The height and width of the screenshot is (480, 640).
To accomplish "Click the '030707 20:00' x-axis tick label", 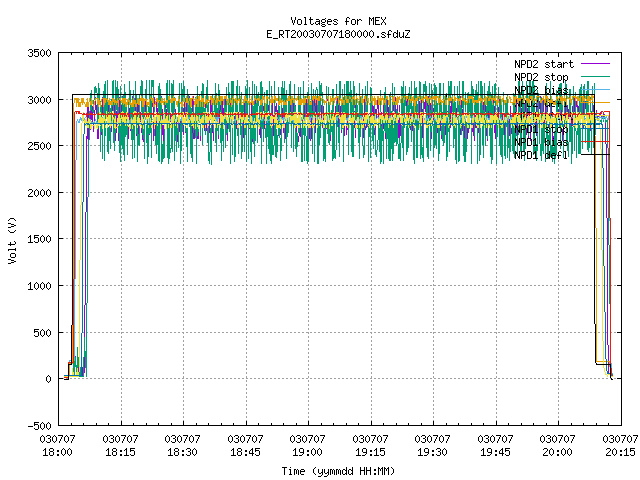I will [x=557, y=446].
